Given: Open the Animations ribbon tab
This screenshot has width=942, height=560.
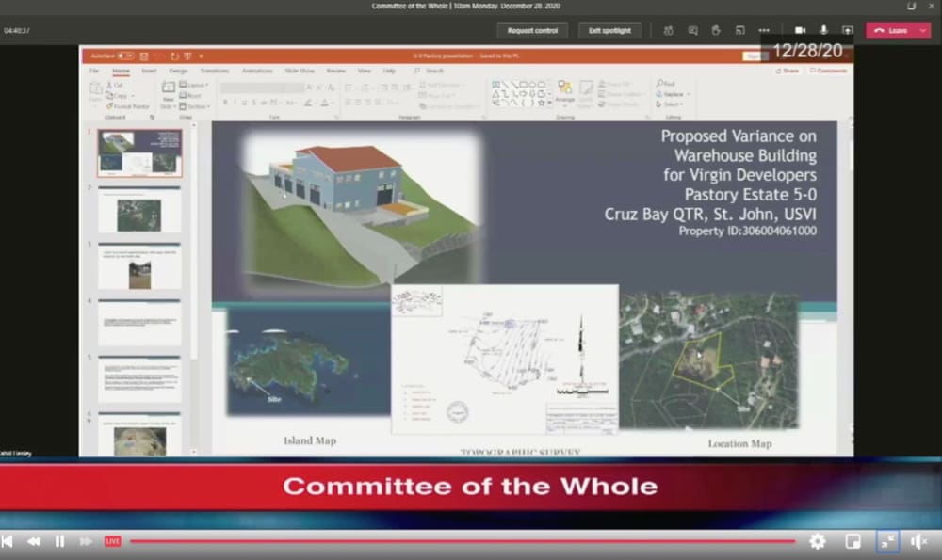Looking at the screenshot, I should 257,71.
